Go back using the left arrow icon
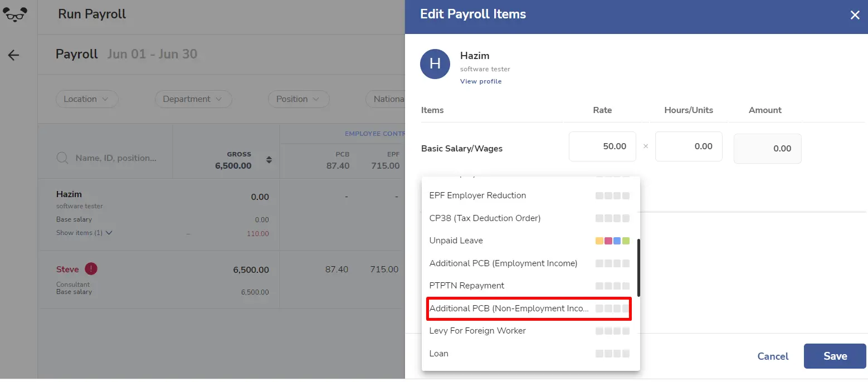The image size is (868, 382). [13, 55]
